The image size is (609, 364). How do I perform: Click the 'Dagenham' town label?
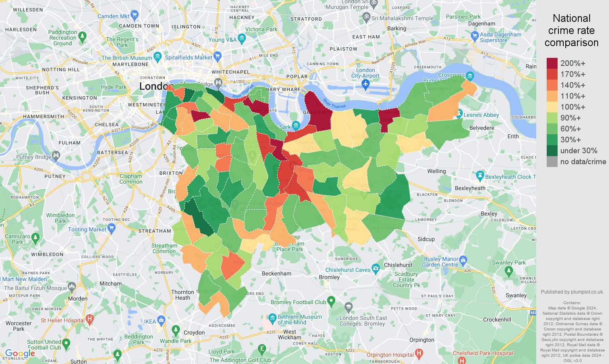pyautogui.click(x=482, y=23)
